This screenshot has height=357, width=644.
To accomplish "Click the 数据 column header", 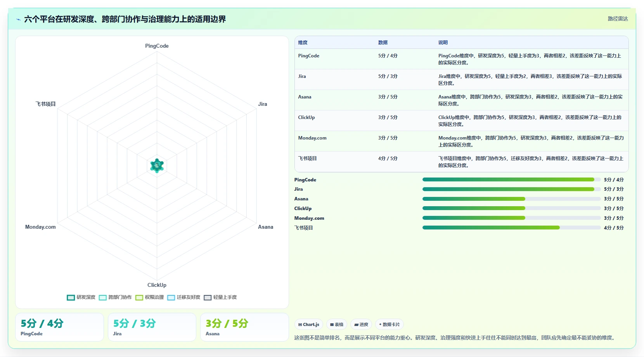I will (x=383, y=43).
